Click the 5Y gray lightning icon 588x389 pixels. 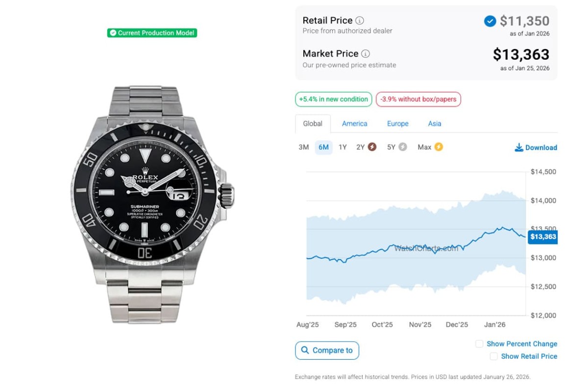coord(403,147)
